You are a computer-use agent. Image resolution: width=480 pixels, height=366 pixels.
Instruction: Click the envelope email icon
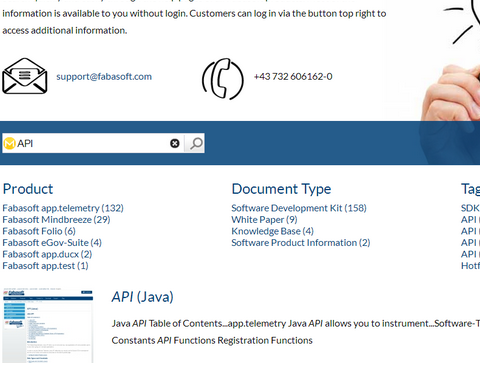(x=25, y=76)
